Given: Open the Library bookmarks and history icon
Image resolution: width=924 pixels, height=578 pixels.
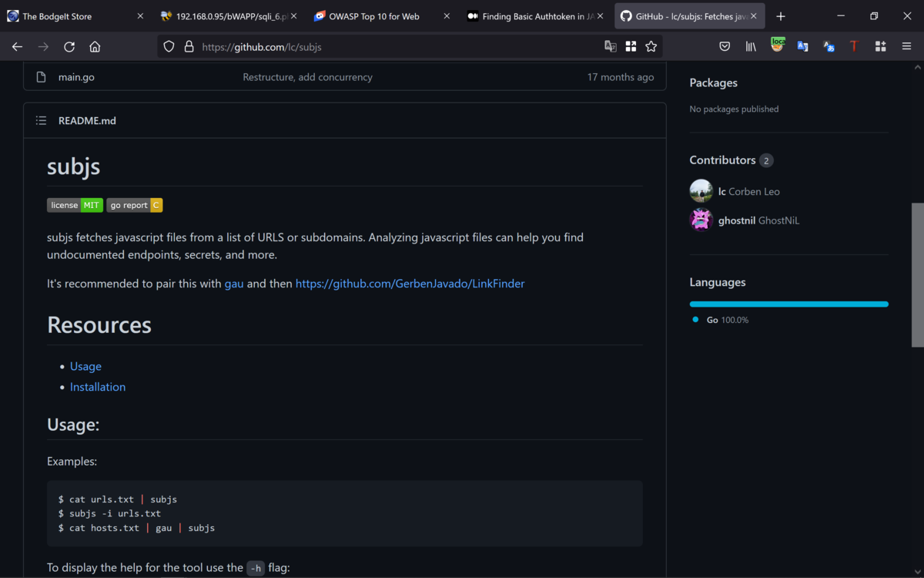Looking at the screenshot, I should point(751,46).
